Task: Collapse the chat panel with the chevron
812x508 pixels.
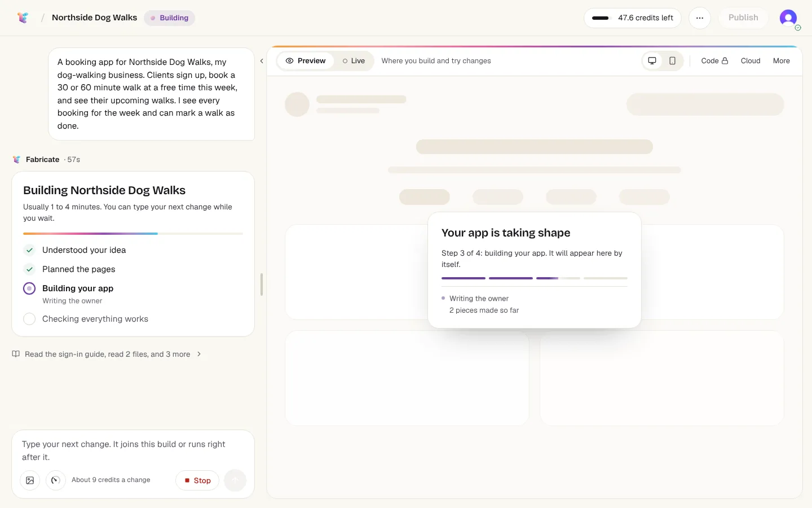Action: point(262,61)
